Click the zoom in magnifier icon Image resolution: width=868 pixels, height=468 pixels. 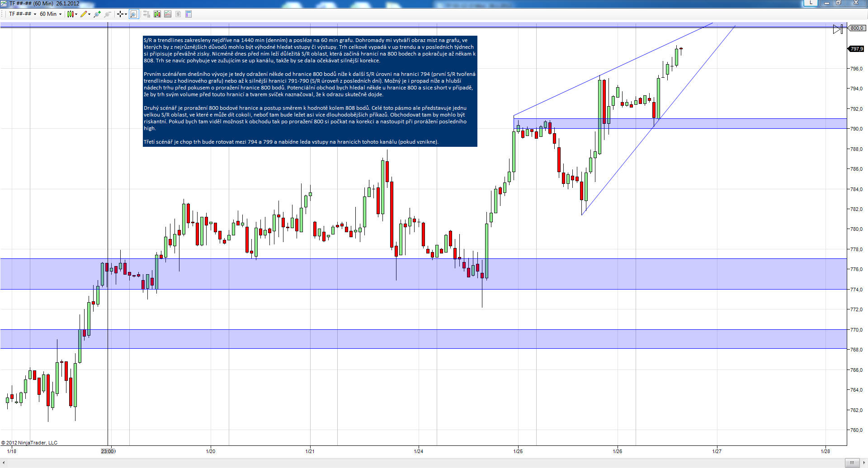pos(97,14)
